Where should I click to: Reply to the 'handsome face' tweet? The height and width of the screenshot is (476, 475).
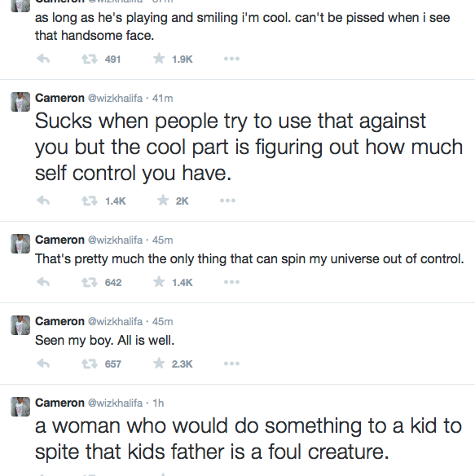coord(43,59)
